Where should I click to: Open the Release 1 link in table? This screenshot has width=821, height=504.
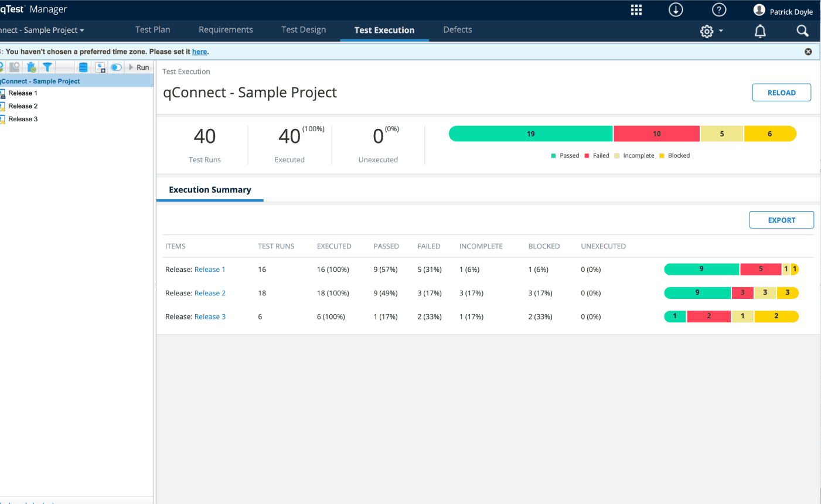click(x=210, y=270)
